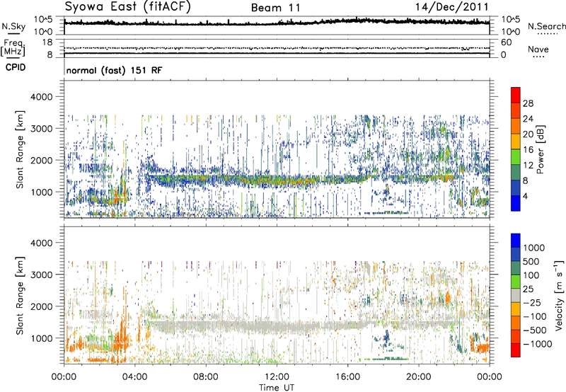Click the '-1000' label on the Velocity color bar
This screenshot has width=566, height=392.
tap(538, 344)
